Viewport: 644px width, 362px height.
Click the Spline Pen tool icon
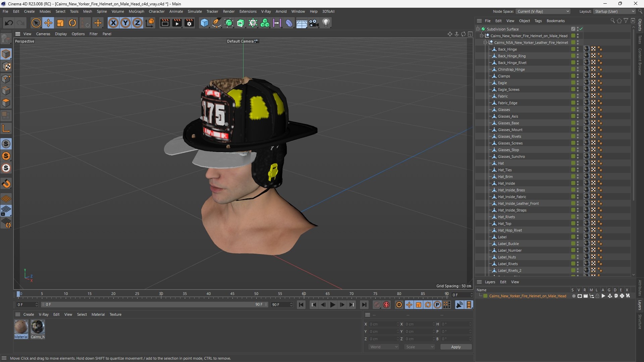pos(217,23)
